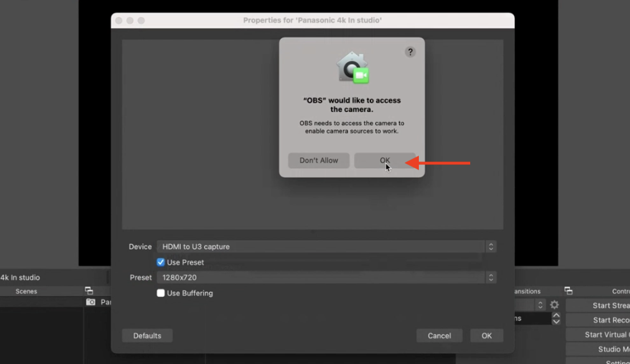Confirm the Properties window with the bottom OK button
Screen dimensions: 630x364
(x=487, y=336)
